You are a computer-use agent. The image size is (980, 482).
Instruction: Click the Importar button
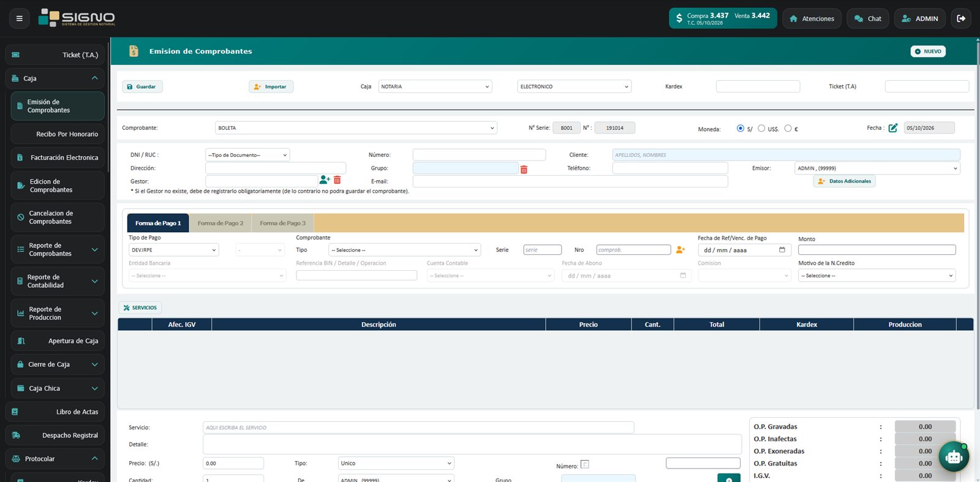pyautogui.click(x=271, y=87)
